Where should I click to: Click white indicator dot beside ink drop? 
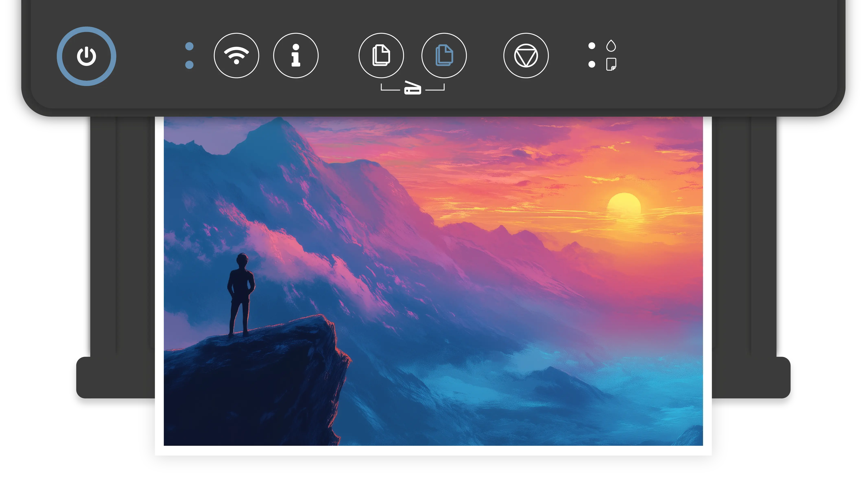(x=592, y=46)
